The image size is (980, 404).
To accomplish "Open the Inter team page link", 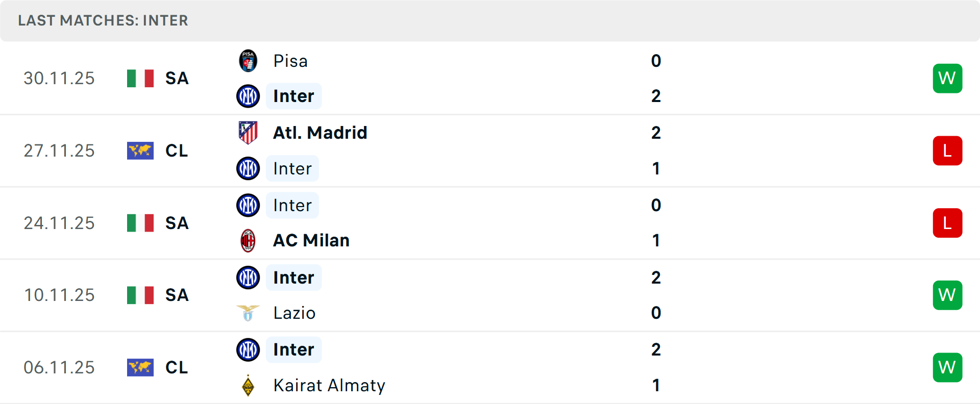I will click(293, 96).
